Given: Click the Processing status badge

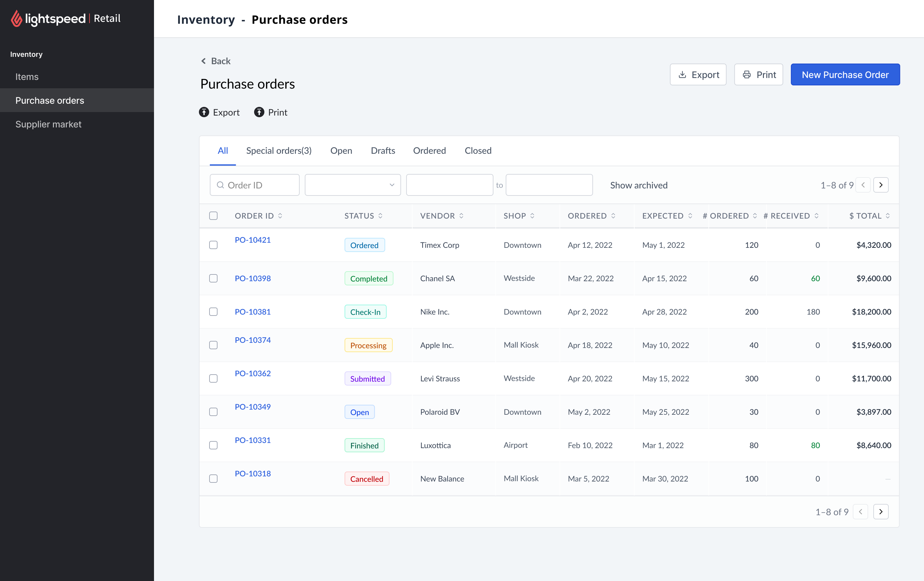Looking at the screenshot, I should tap(368, 345).
